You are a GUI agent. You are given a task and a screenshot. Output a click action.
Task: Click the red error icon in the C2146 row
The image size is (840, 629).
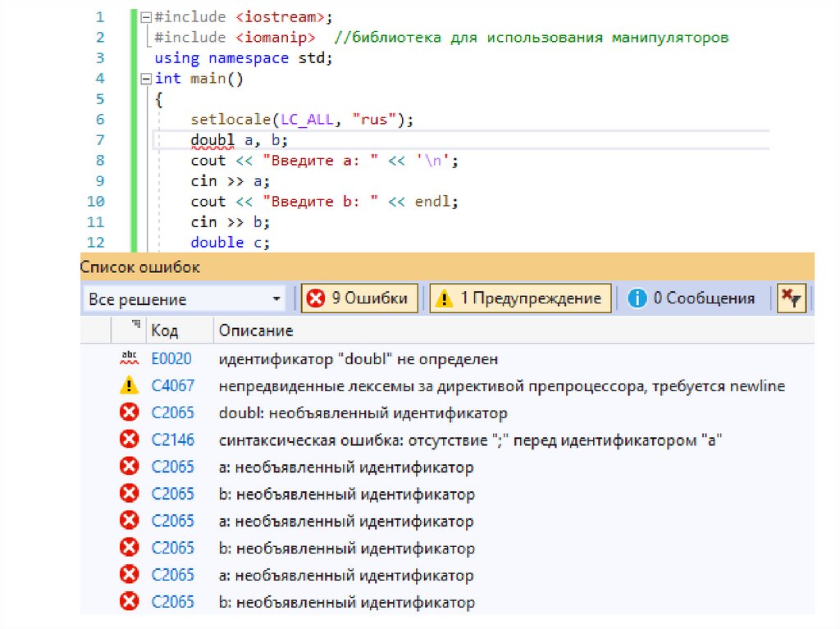[129, 440]
